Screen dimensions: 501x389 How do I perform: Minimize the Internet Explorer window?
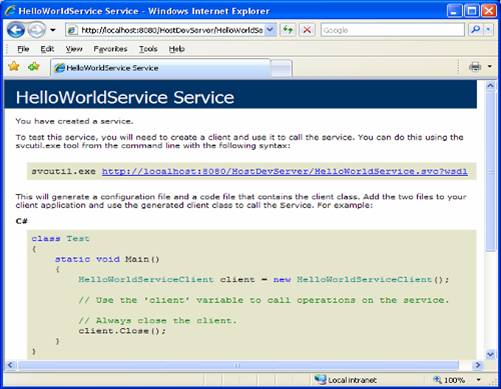pos(454,11)
